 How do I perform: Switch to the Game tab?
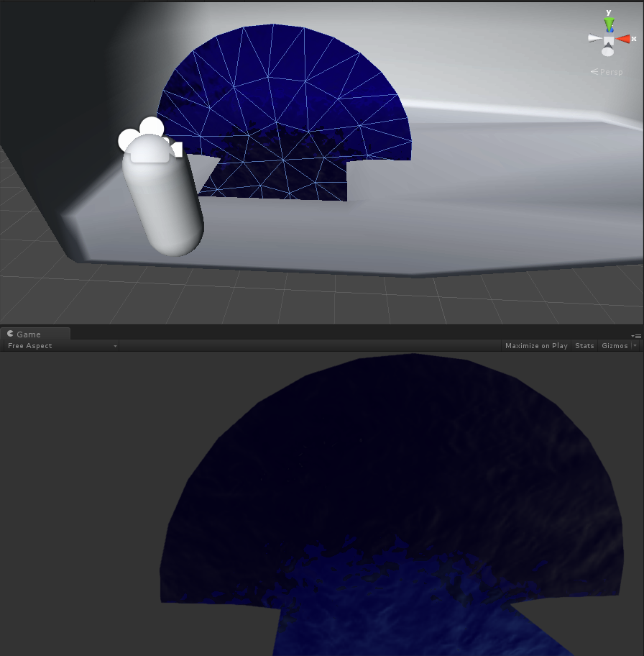tap(35, 334)
